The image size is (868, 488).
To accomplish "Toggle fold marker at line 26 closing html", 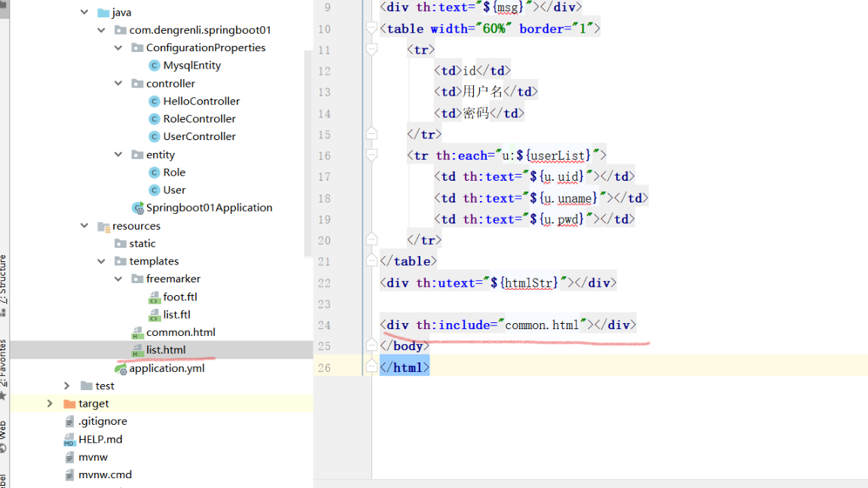I will pyautogui.click(x=371, y=368).
